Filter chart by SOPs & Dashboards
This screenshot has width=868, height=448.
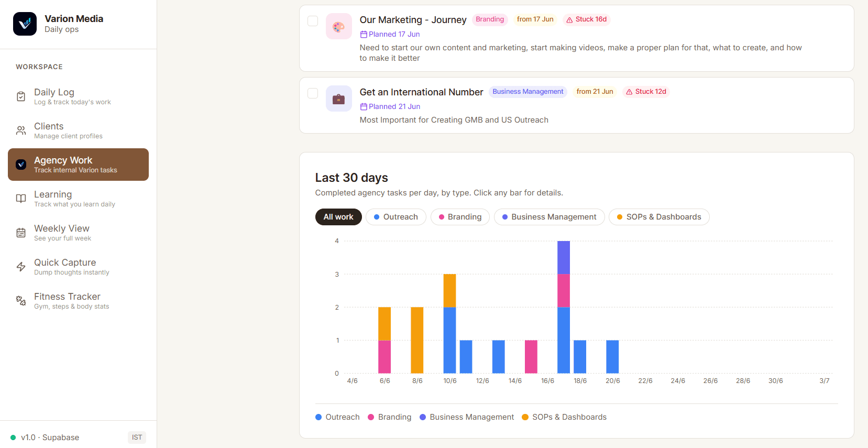point(659,217)
